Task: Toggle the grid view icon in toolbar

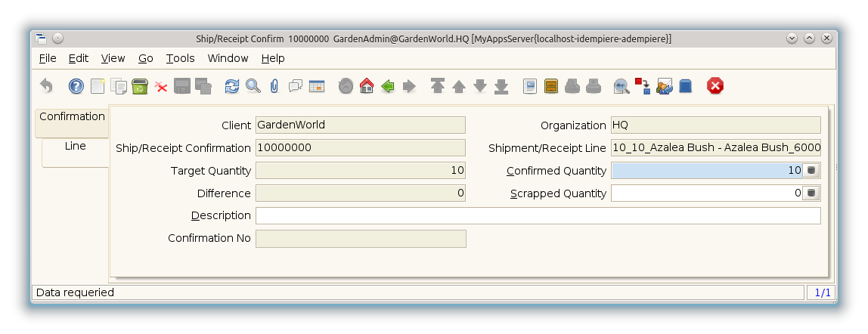Action: pos(317,87)
